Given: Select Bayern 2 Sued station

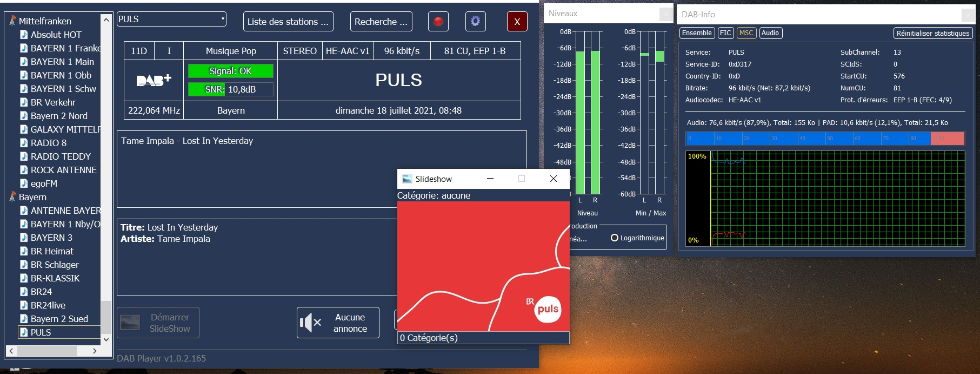Looking at the screenshot, I should click(x=59, y=319).
